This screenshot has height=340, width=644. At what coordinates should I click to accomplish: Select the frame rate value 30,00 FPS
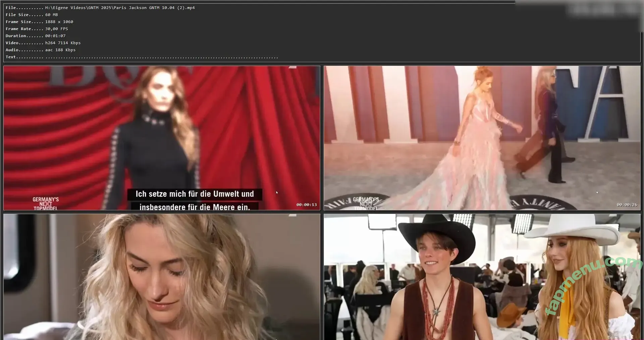pyautogui.click(x=57, y=29)
